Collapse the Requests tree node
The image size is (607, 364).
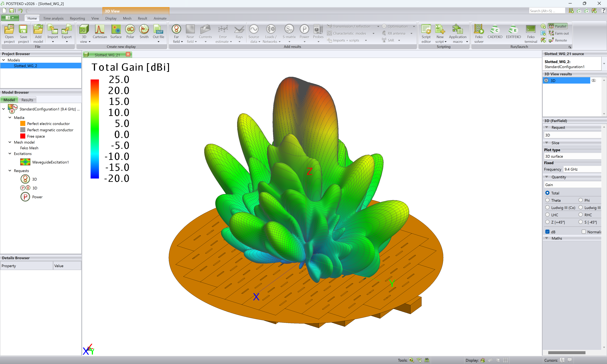[x=10, y=170]
